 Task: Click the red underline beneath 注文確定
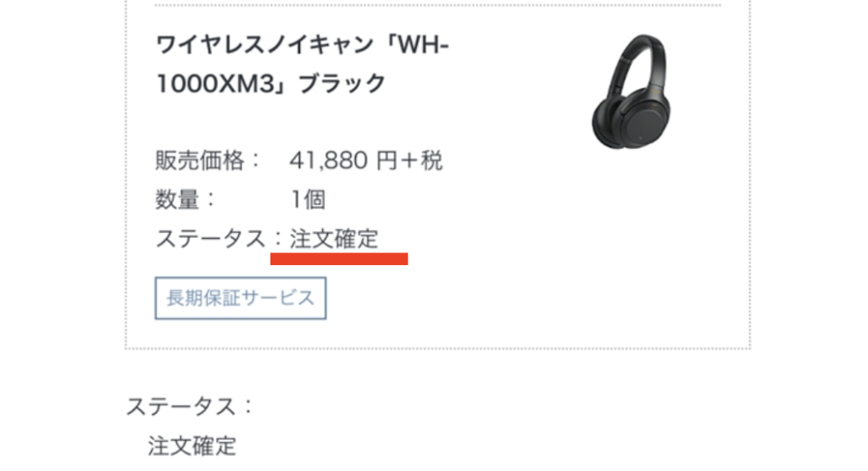[x=339, y=258]
